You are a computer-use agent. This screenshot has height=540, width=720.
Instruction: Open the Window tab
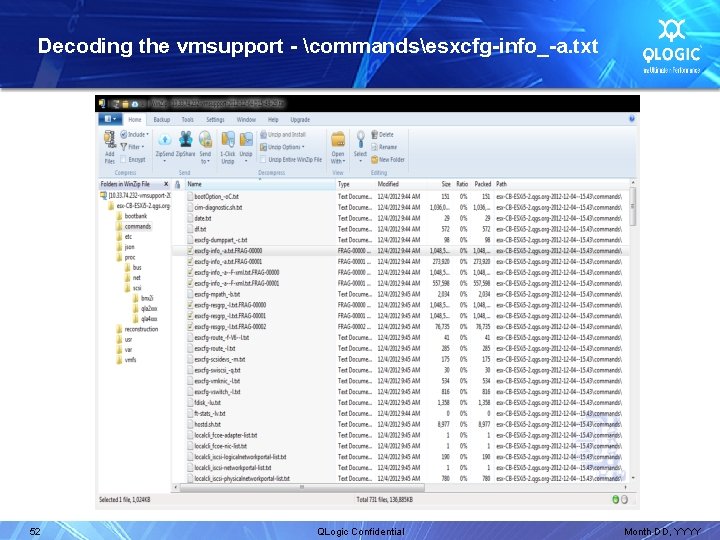(246, 119)
